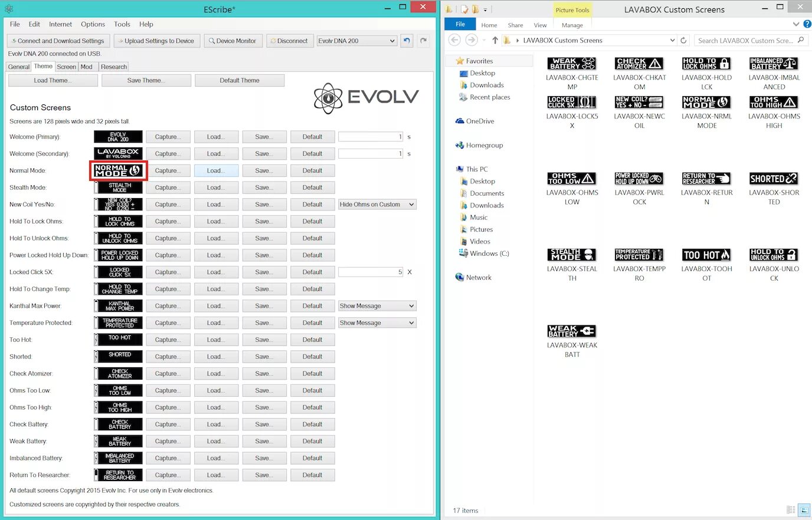
Task: Click Connect and Download Settings
Action: click(57, 41)
